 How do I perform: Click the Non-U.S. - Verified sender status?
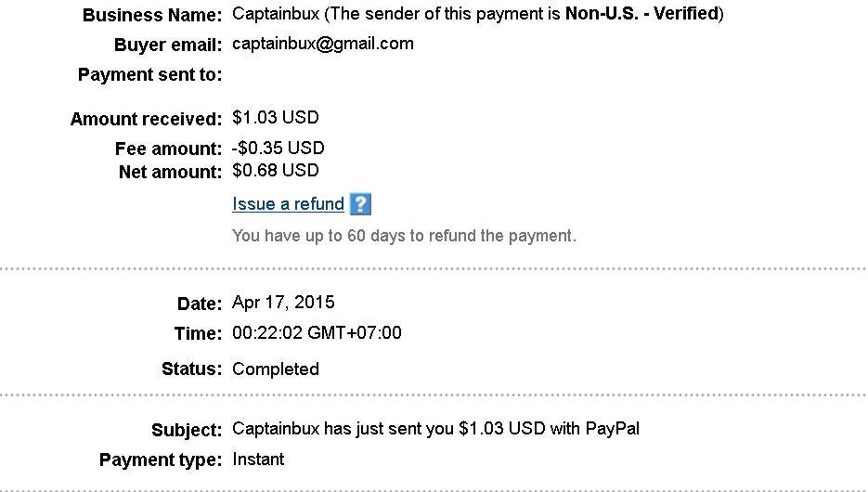(x=641, y=14)
